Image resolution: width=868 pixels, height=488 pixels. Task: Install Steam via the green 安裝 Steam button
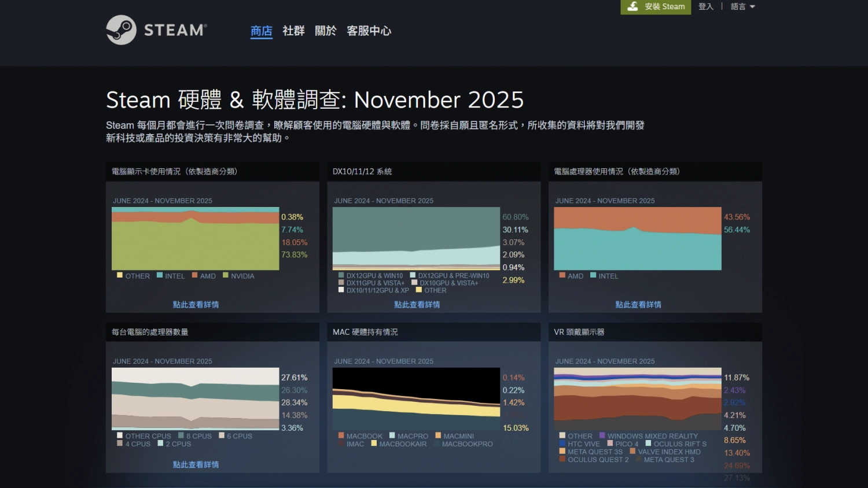656,6
